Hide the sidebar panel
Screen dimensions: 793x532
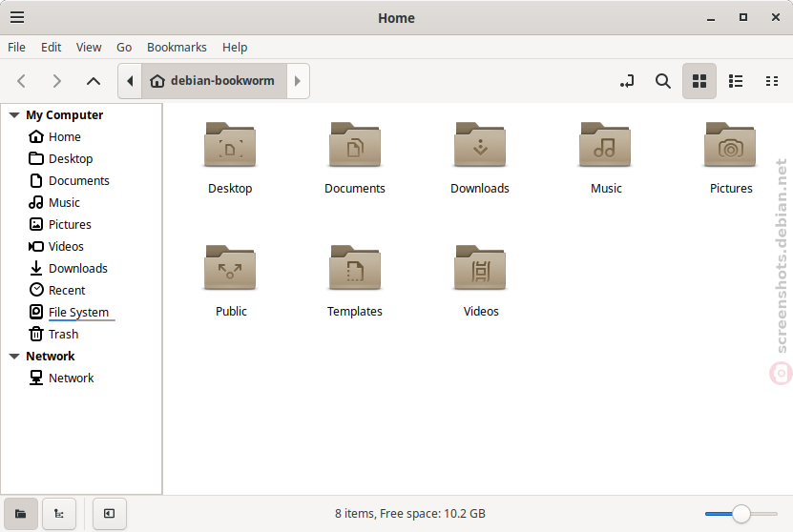(x=109, y=514)
